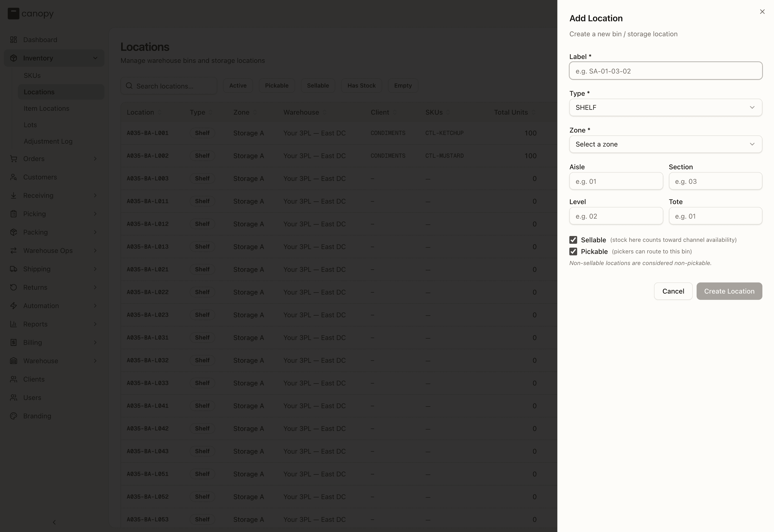Uncheck the Pickable checkbox
The image size is (774, 532).
point(573,251)
